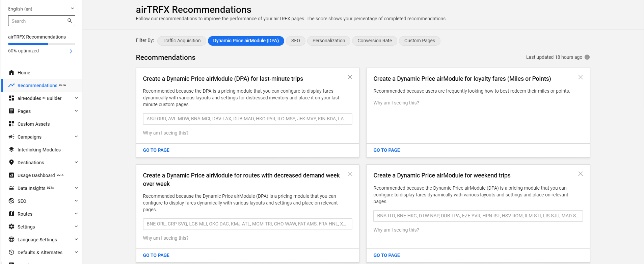Click the ASU-ORD routes field on last-minute card
Image resolution: width=644 pixels, height=264 pixels.
coord(247,119)
